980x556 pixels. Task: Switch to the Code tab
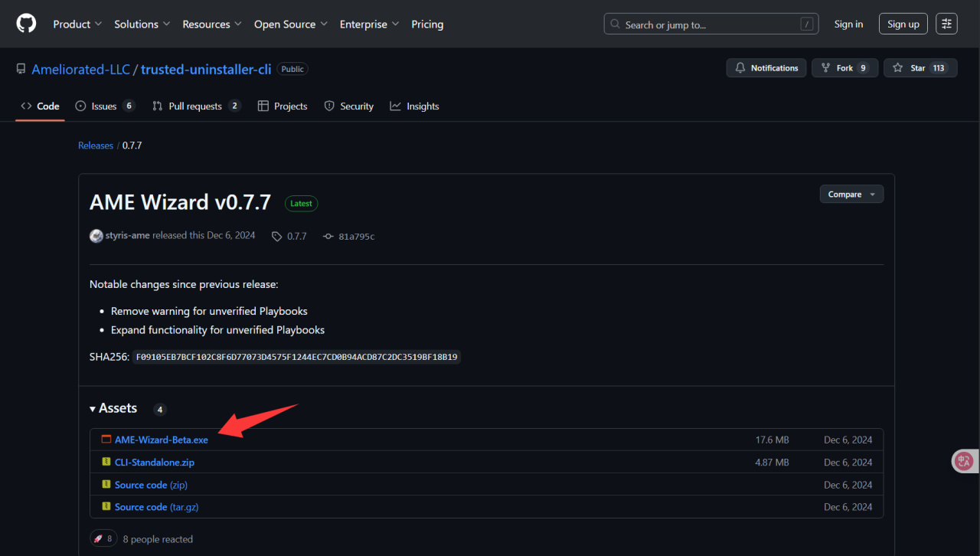pyautogui.click(x=40, y=106)
